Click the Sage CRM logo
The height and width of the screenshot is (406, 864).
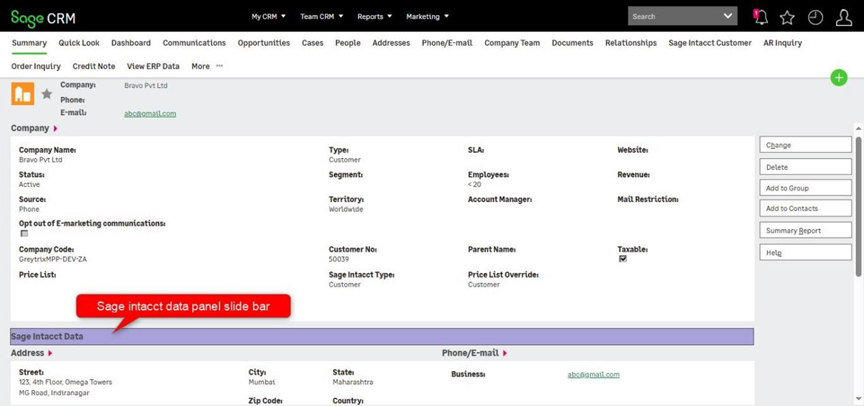pyautogui.click(x=43, y=18)
